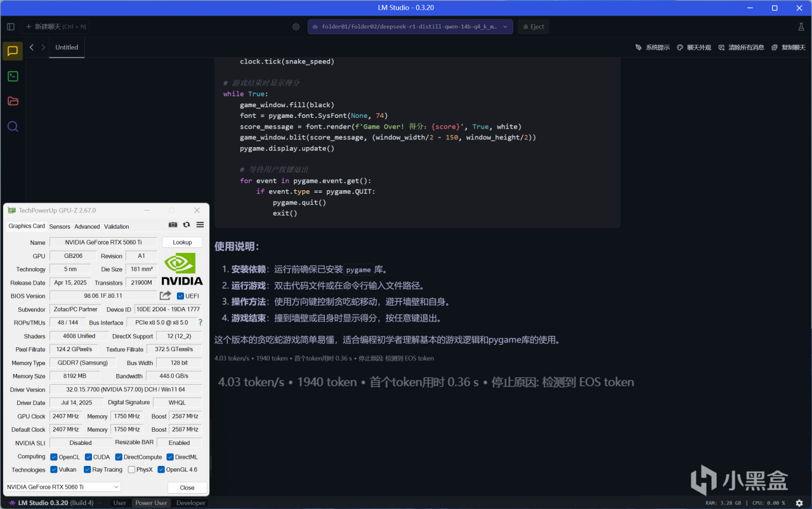Click the GPU-Z Close button
The width and height of the screenshot is (812, 509).
pyautogui.click(x=187, y=487)
